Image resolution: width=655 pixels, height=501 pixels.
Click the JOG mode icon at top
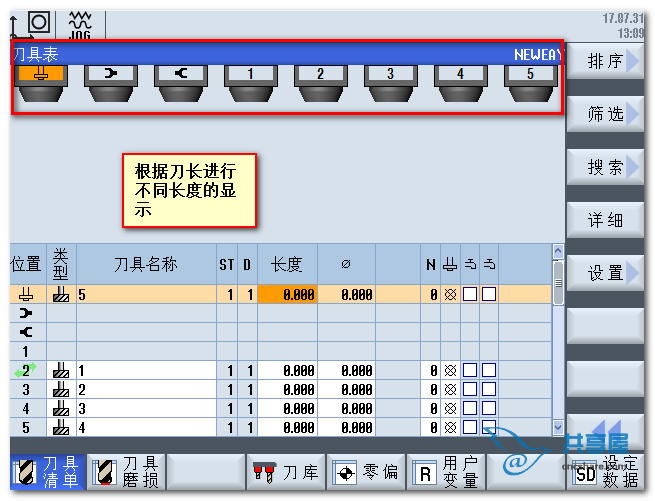(80, 25)
